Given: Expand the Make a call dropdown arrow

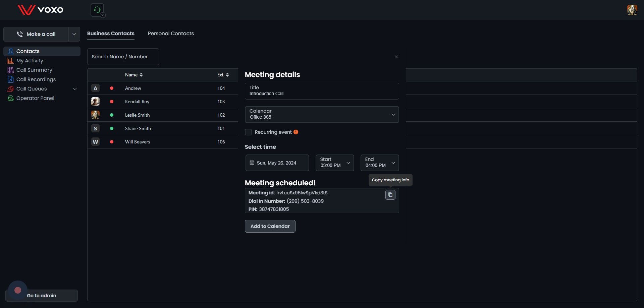Looking at the screenshot, I should click(74, 34).
